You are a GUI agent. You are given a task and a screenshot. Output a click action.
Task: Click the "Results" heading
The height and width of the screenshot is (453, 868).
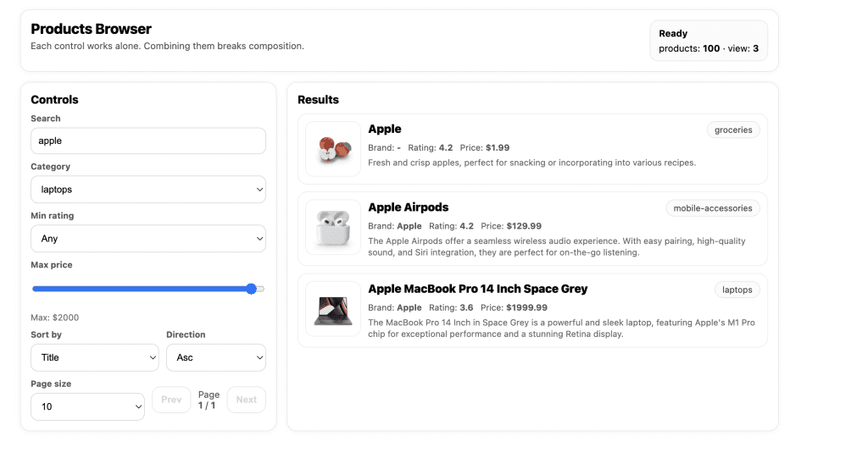pos(319,100)
